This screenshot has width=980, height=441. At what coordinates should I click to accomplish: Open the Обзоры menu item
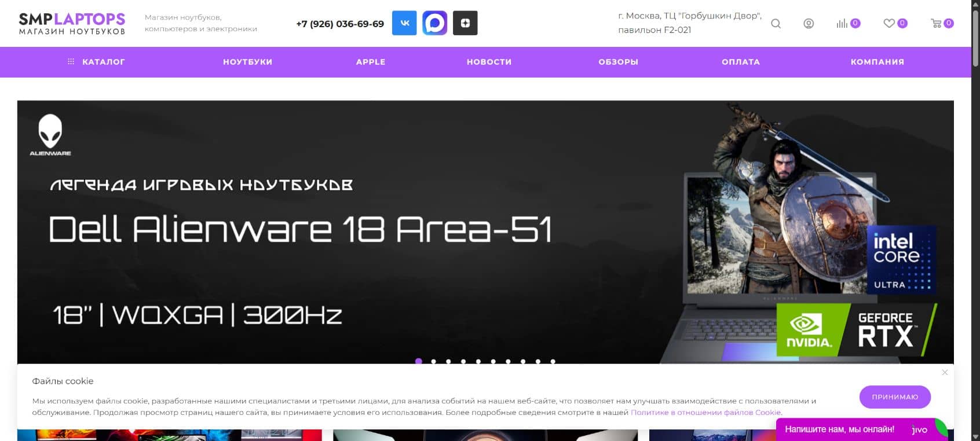[x=619, y=62]
